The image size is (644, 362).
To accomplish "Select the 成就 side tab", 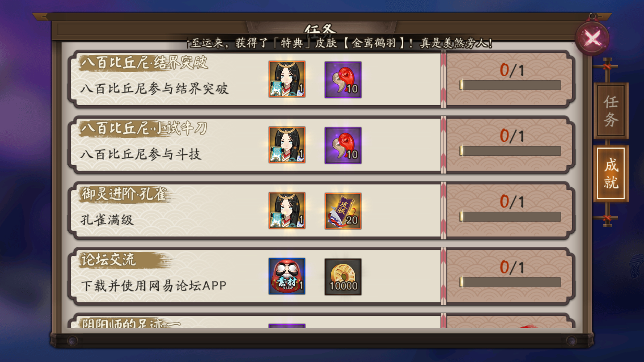I will (611, 174).
